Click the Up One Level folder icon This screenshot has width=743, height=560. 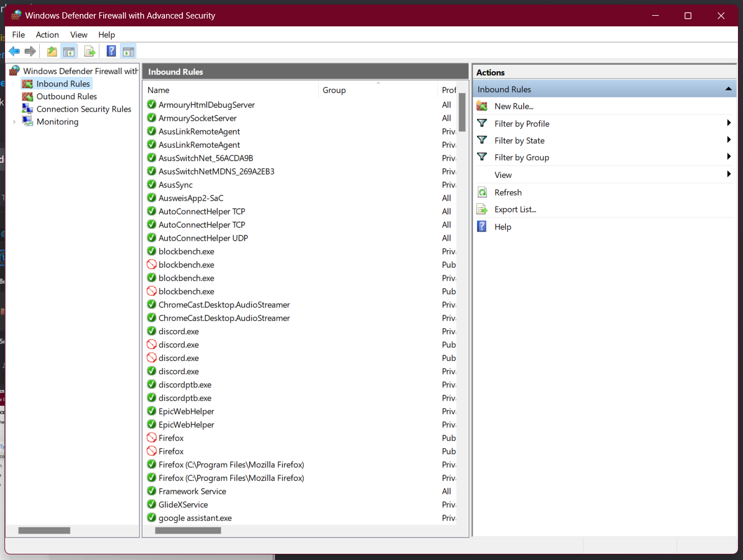[x=52, y=52]
